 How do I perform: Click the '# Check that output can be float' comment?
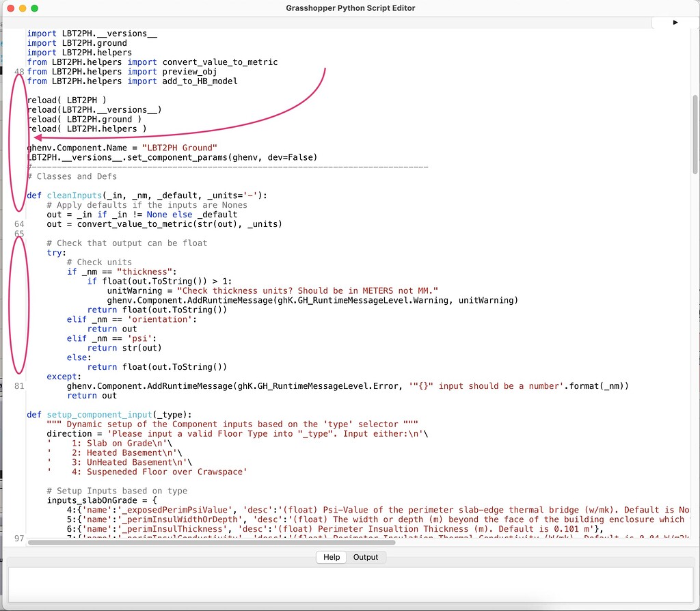126,243
